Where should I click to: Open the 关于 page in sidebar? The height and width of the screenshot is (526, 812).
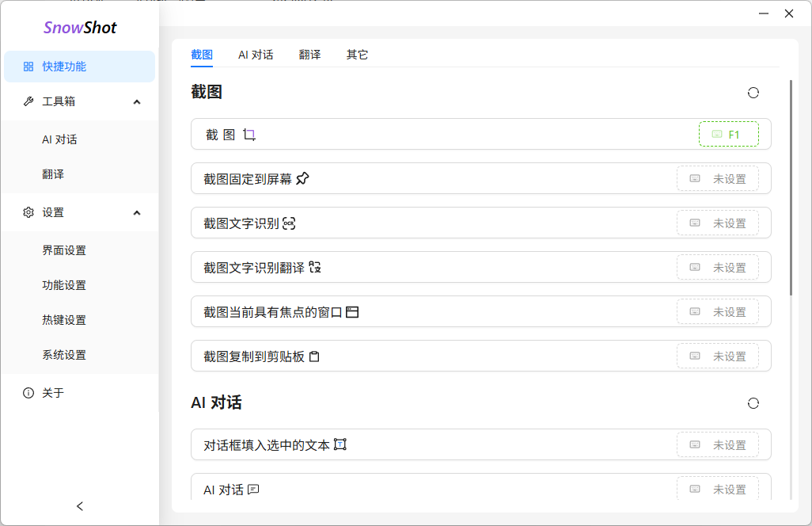tap(53, 393)
